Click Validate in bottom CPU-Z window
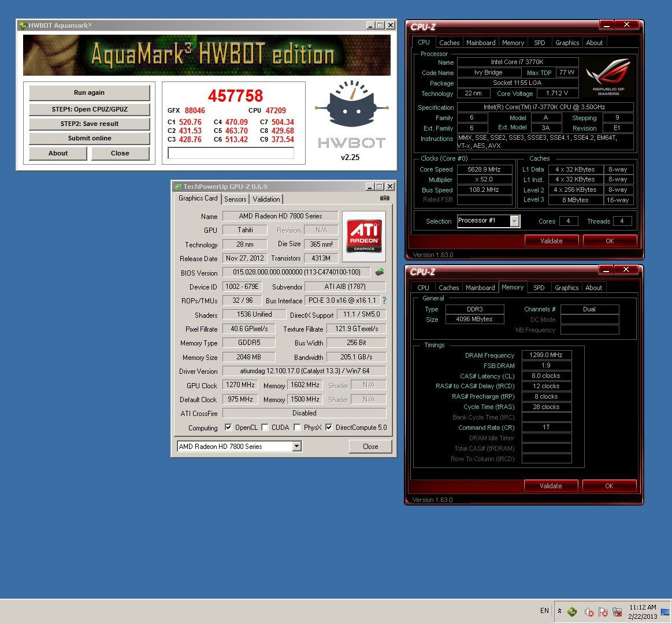This screenshot has height=624, width=672. (x=551, y=486)
